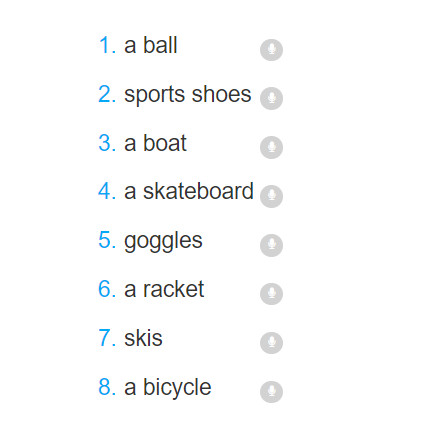Screen dimensions: 444x446
Task: Click the blue number 8
Action: coord(107,387)
